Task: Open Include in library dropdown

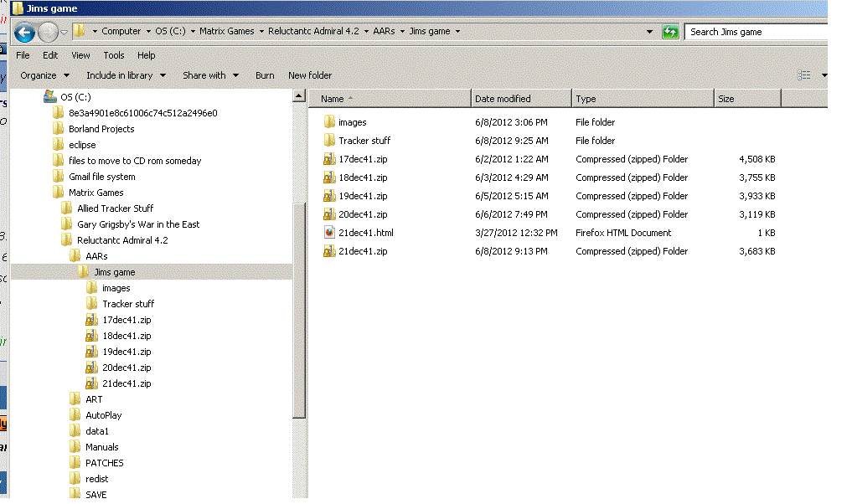Action: [x=126, y=75]
